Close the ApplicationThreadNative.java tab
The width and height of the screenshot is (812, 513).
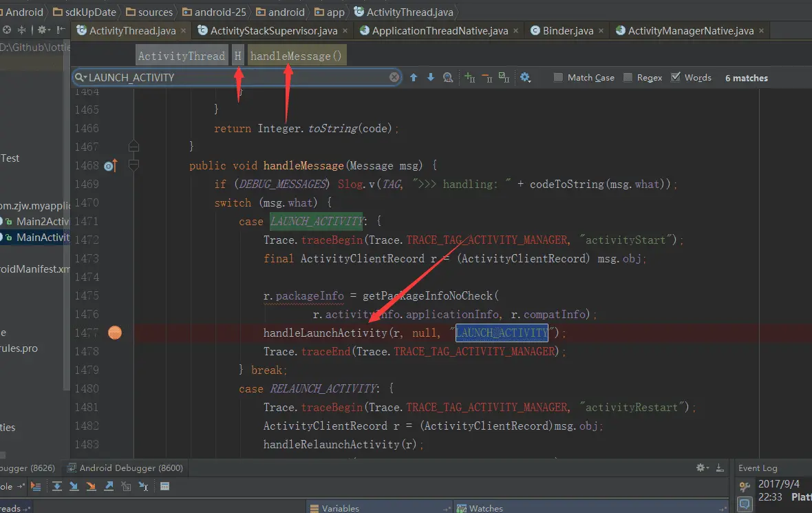[x=516, y=31]
